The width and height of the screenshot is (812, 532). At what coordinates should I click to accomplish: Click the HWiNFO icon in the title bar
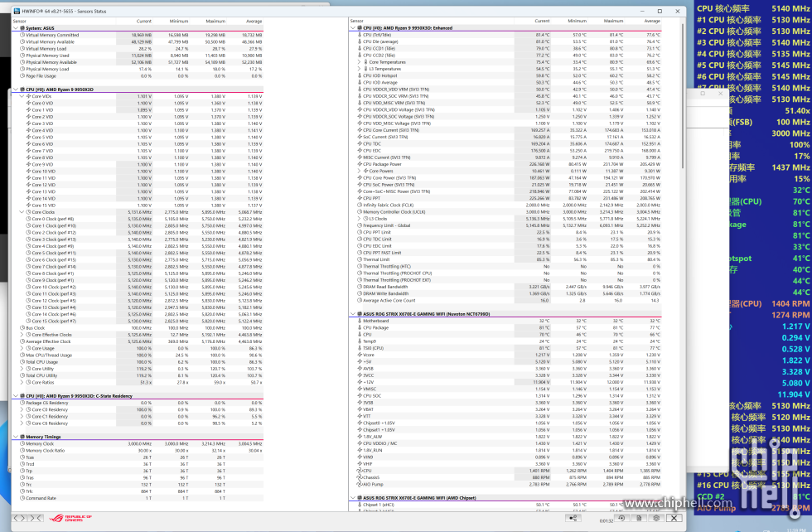click(17, 11)
